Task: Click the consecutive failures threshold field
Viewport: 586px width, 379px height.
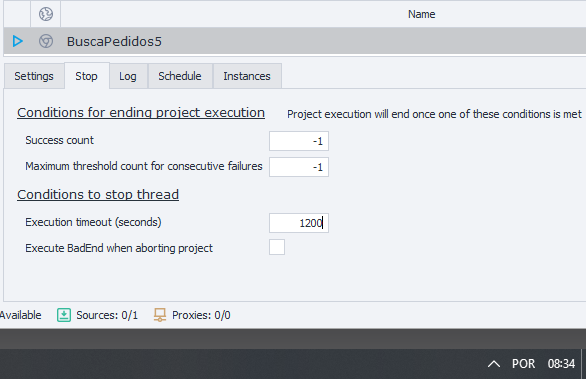Action: coord(299,167)
